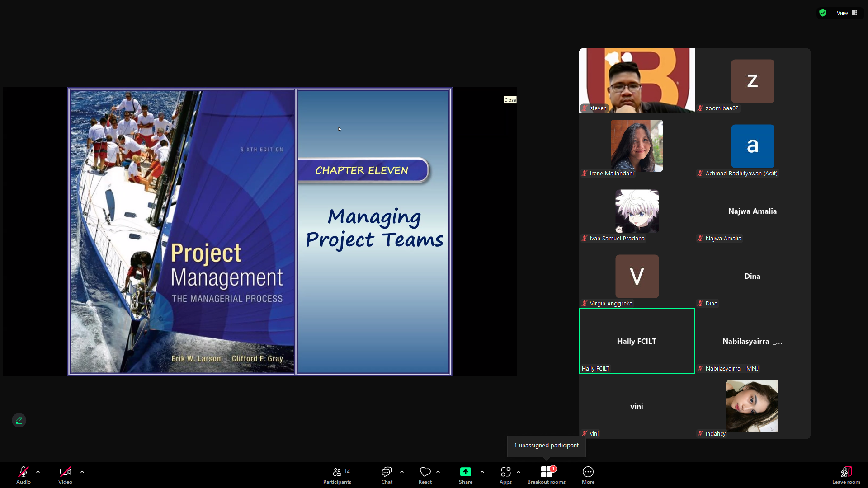Screen dimensions: 868x488
Task: Expand apps arrow beside Apps
Action: [x=519, y=472]
